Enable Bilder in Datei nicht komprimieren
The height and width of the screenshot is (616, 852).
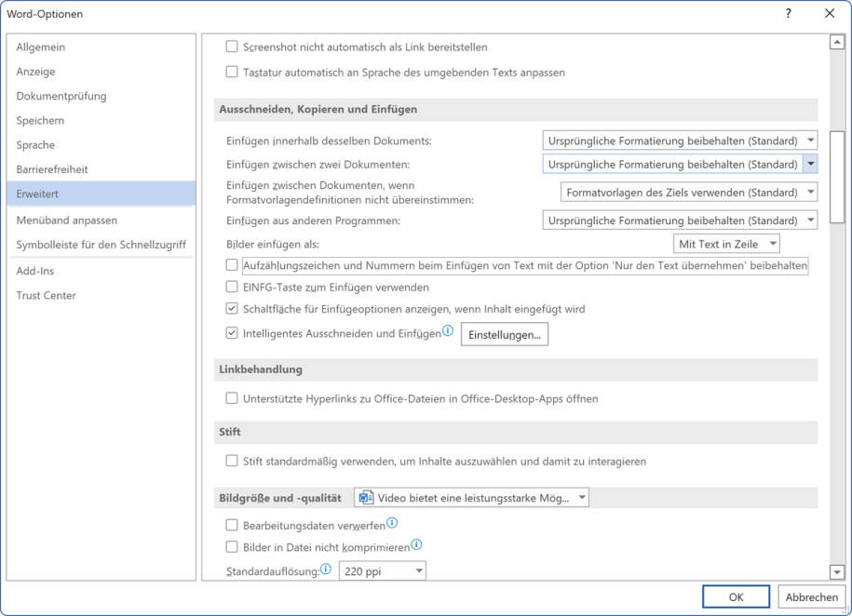click(x=233, y=547)
